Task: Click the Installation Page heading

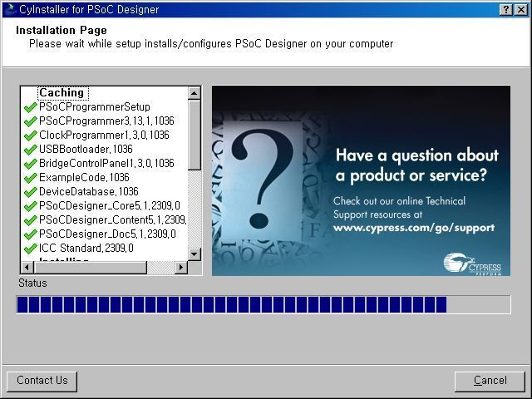Action: (x=62, y=30)
